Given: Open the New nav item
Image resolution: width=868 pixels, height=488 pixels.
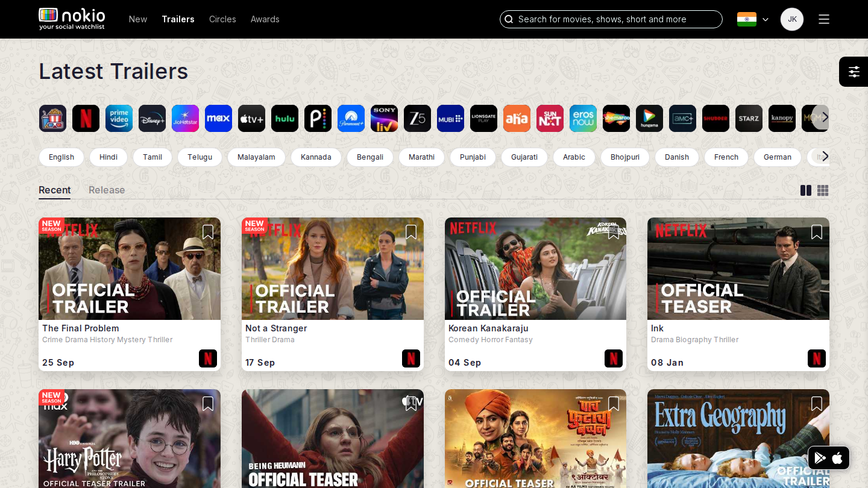Looking at the screenshot, I should pyautogui.click(x=138, y=19).
